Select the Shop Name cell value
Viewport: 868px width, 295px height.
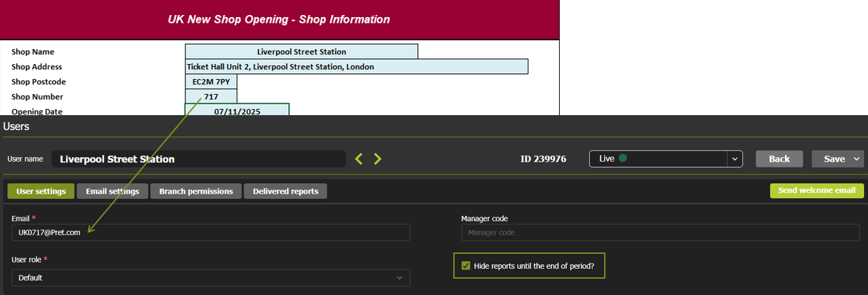(301, 52)
